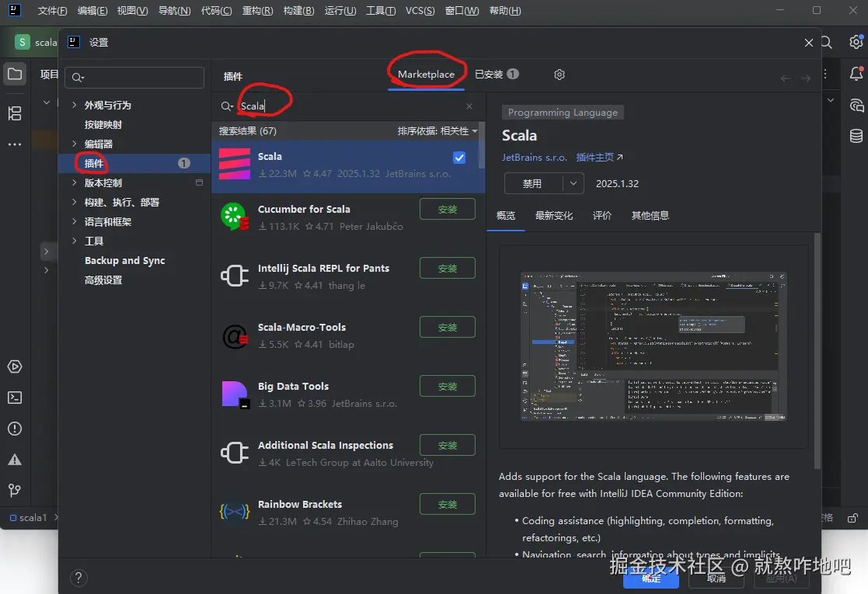Open search options dropdown in plugin search
Image resolution: width=868 pixels, height=594 pixels.
tap(227, 106)
